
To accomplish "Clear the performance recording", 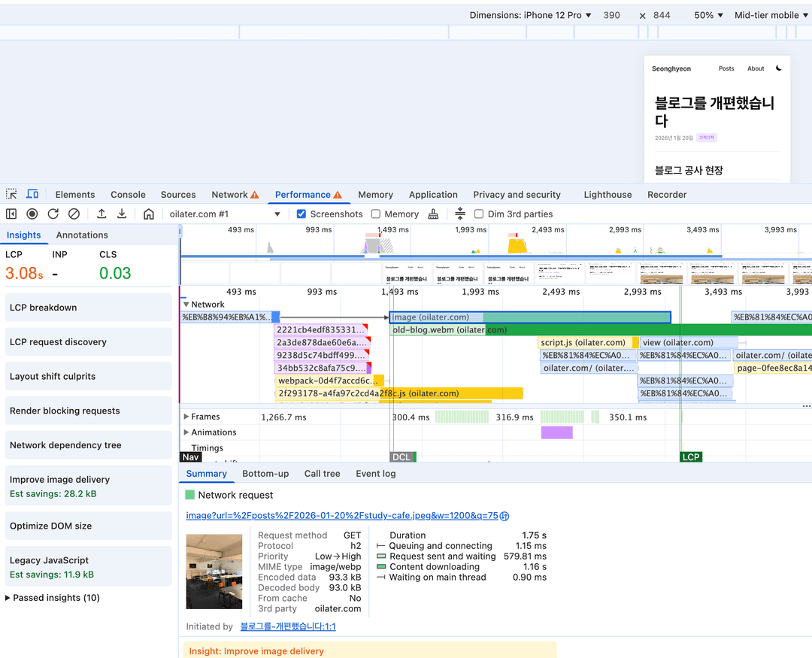I will click(x=74, y=214).
